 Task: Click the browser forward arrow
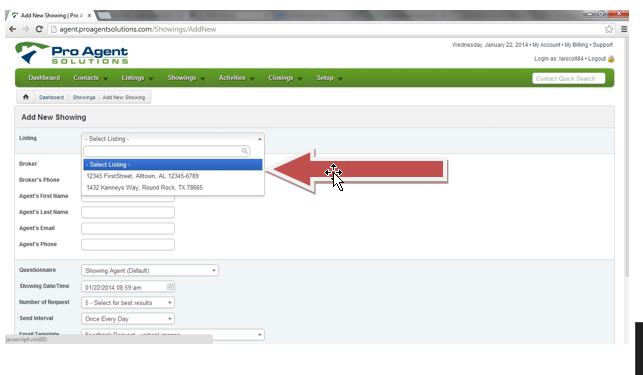pos(25,29)
